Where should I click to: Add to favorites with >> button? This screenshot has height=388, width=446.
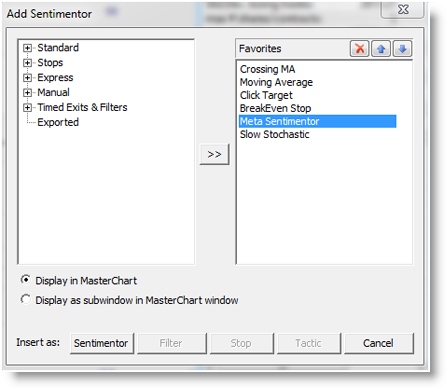pyautogui.click(x=214, y=154)
